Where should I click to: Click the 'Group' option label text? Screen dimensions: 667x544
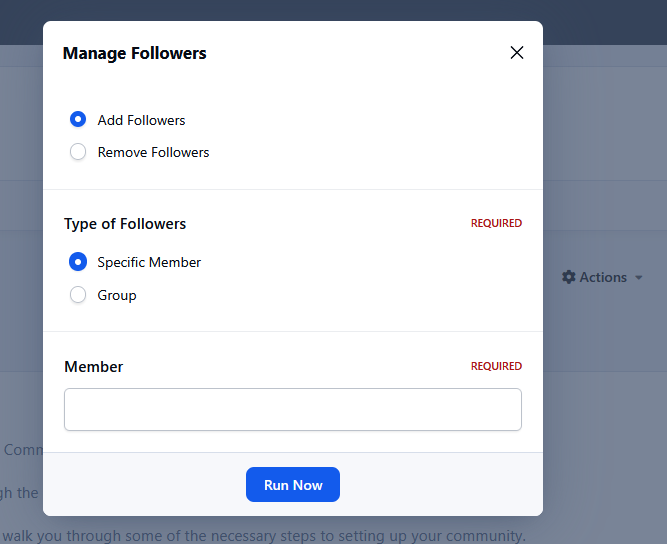coord(117,295)
